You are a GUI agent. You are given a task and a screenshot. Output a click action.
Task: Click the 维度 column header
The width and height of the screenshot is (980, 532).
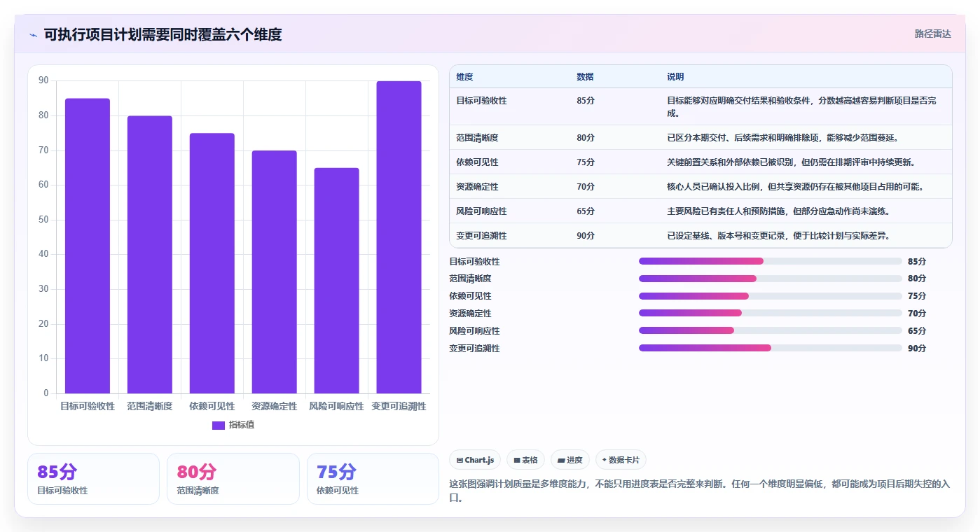pos(464,77)
